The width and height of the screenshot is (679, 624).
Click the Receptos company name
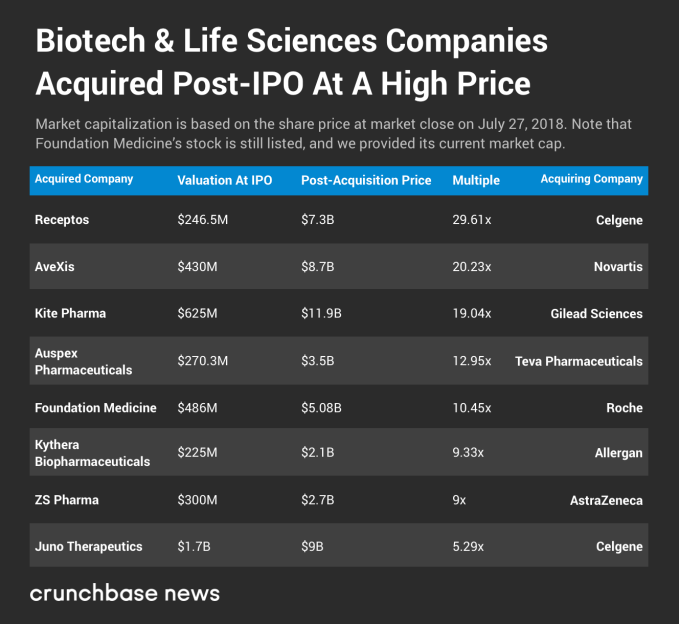click(62, 220)
